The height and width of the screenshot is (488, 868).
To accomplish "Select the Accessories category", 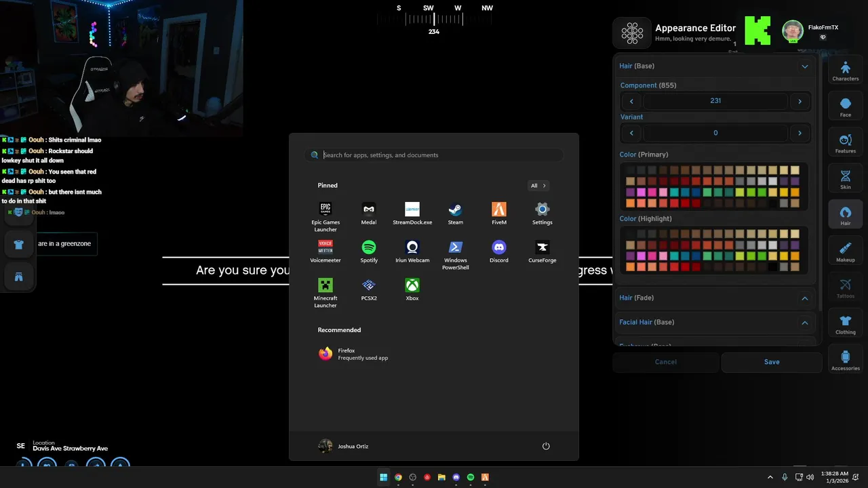I will (x=846, y=360).
